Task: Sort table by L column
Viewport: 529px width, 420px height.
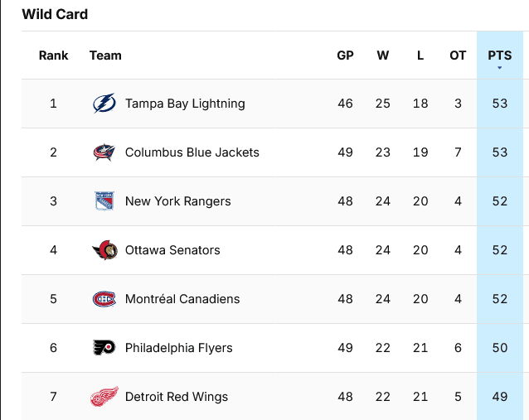Action: point(420,56)
